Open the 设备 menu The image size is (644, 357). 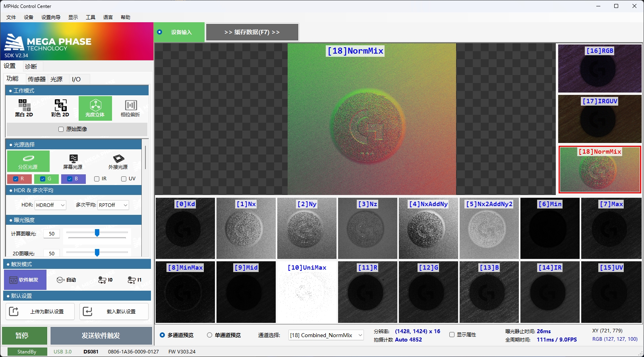click(29, 17)
